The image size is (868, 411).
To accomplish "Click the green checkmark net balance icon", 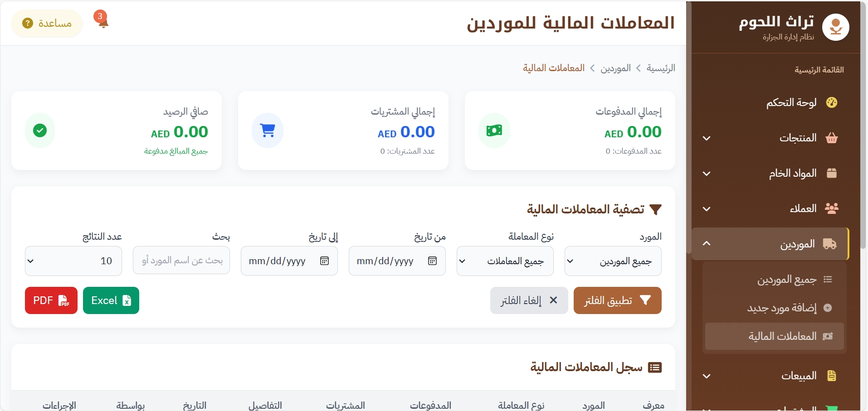I will pos(40,131).
